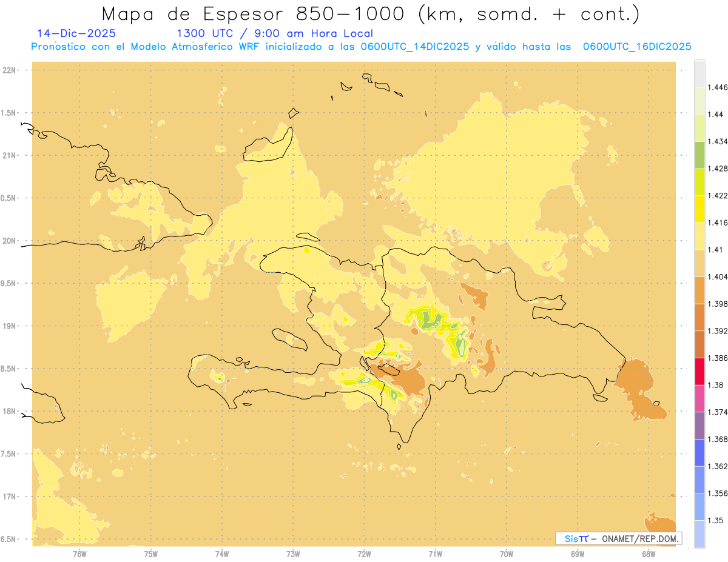Click the purple color bar segment between 1.368 and 1.374

699,425
